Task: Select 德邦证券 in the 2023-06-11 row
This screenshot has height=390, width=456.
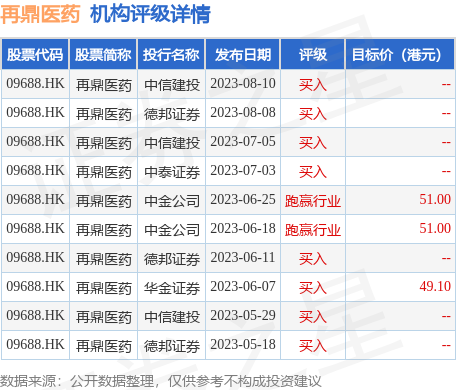Action: pyautogui.click(x=172, y=259)
